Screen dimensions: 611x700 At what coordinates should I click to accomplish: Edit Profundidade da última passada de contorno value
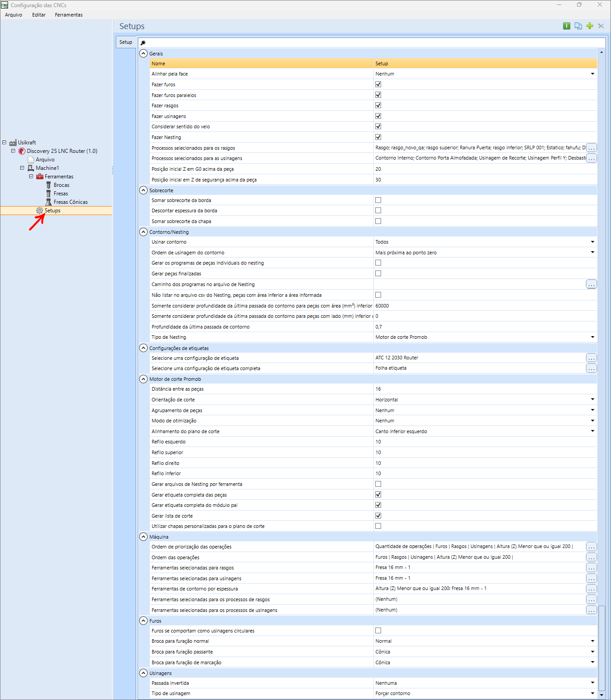[485, 327]
